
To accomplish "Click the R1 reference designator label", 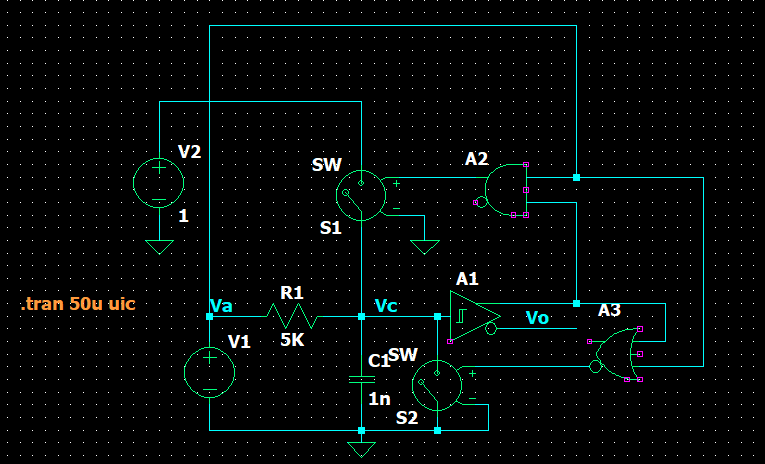I will point(291,293).
